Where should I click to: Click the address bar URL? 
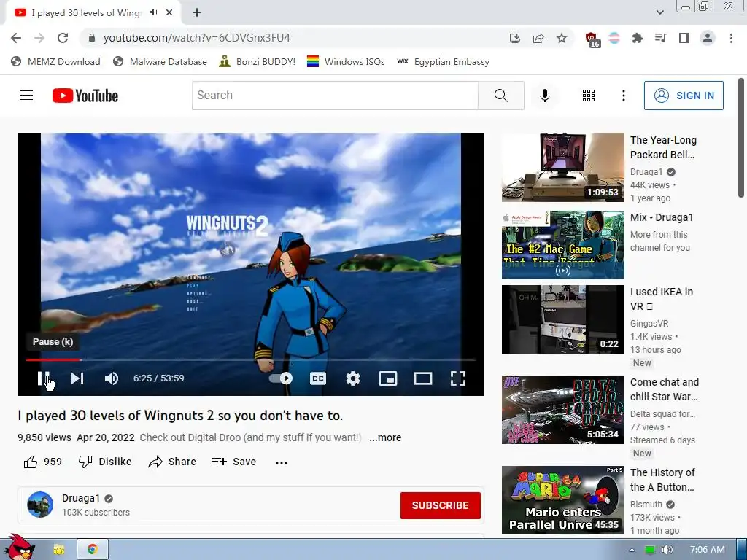pos(197,38)
